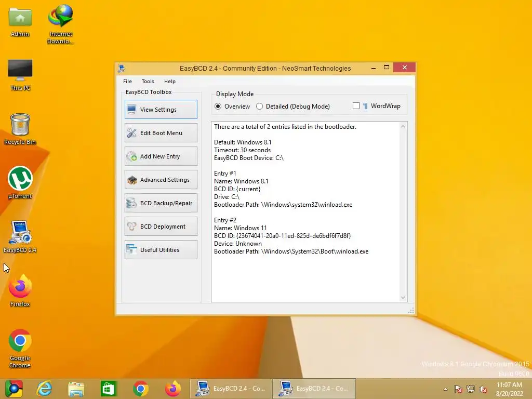
Task: Click the EasyBCD title bar app icon
Action: (121, 68)
